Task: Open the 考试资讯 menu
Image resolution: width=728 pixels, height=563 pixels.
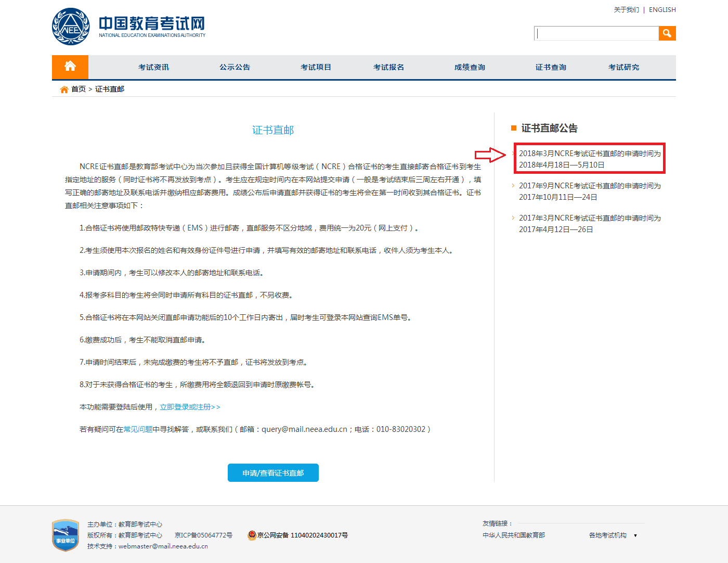Action: (x=153, y=67)
